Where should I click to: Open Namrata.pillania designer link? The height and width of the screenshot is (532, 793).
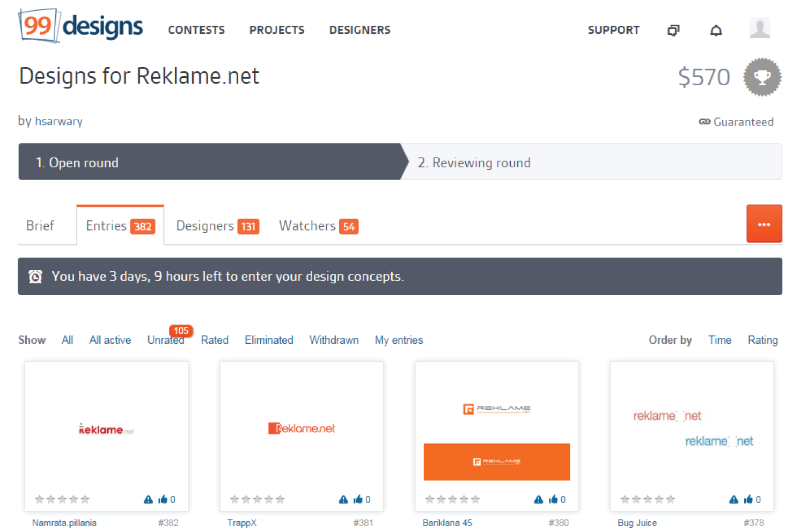pyautogui.click(x=64, y=523)
